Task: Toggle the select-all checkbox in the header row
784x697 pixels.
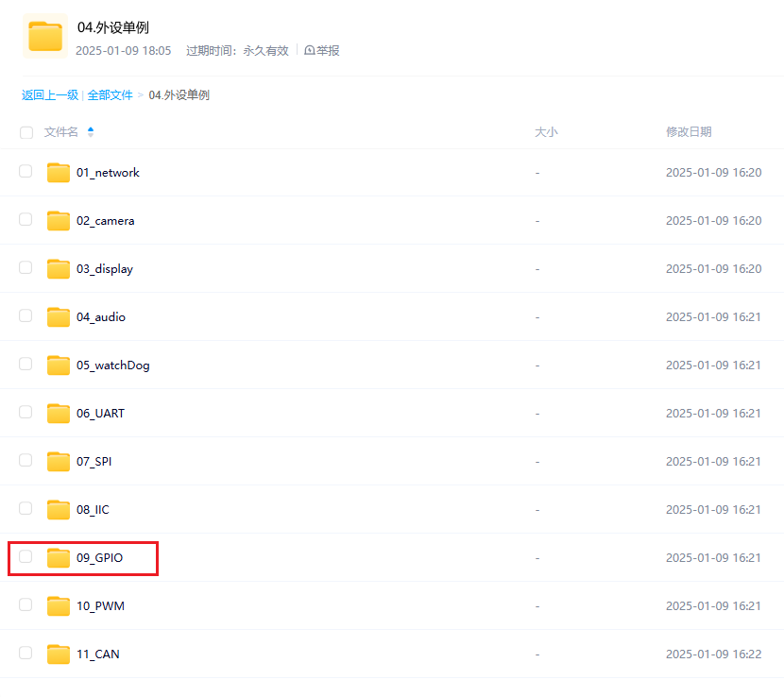Action: (26, 132)
